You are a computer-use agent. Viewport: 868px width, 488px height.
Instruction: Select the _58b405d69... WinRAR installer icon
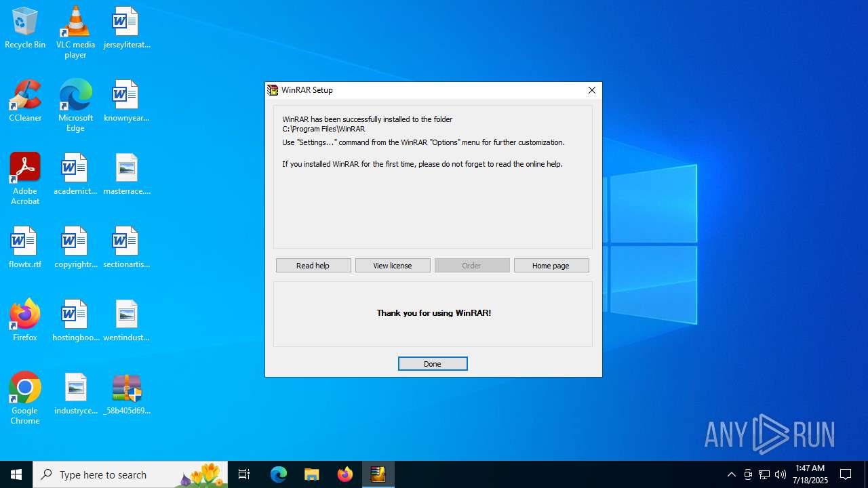127,394
